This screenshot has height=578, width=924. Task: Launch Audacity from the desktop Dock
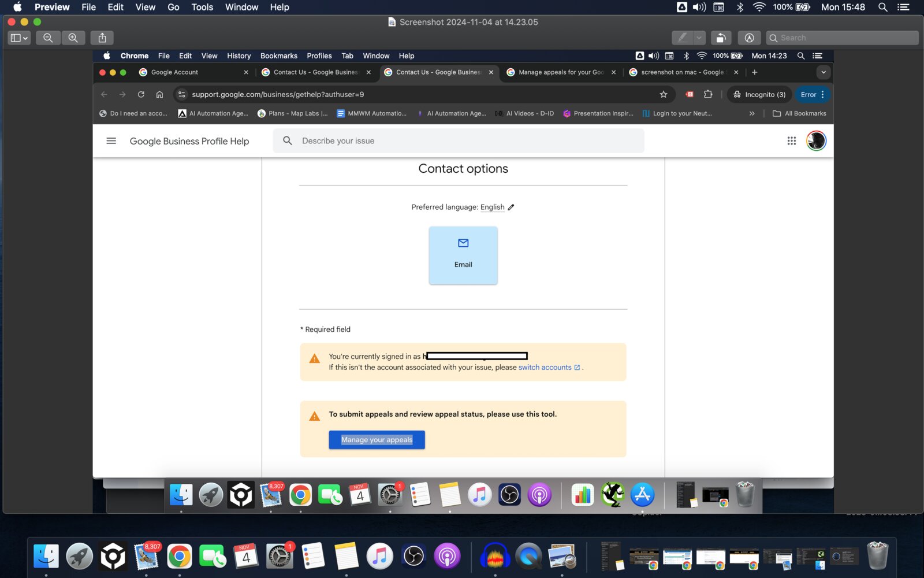point(495,557)
